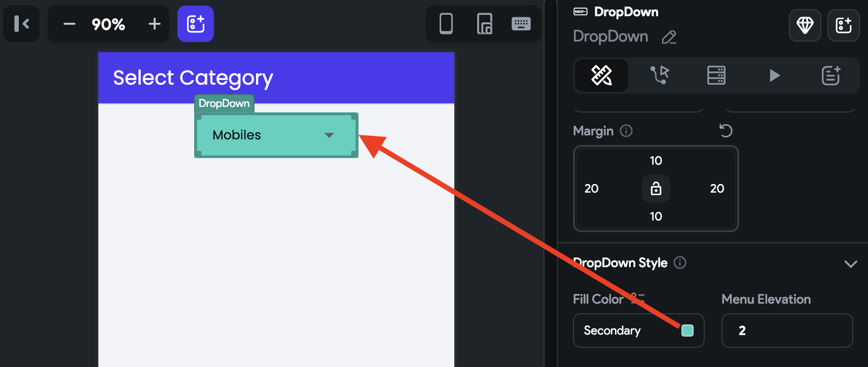Click the DropDown Style info icon
The height and width of the screenshot is (367, 868).
click(x=680, y=263)
